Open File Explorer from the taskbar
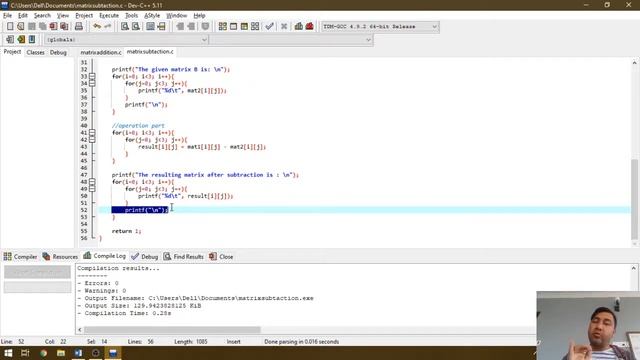The width and height of the screenshot is (640, 360). tap(61, 353)
